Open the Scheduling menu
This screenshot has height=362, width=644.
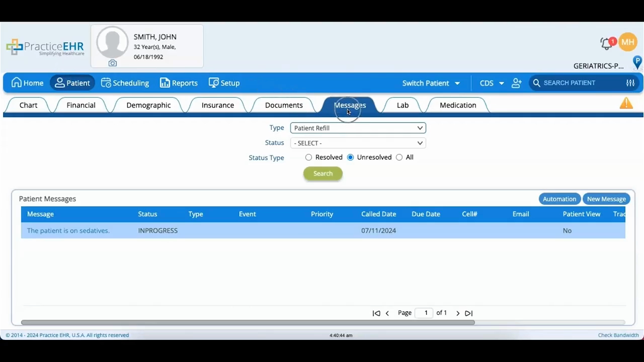point(125,83)
